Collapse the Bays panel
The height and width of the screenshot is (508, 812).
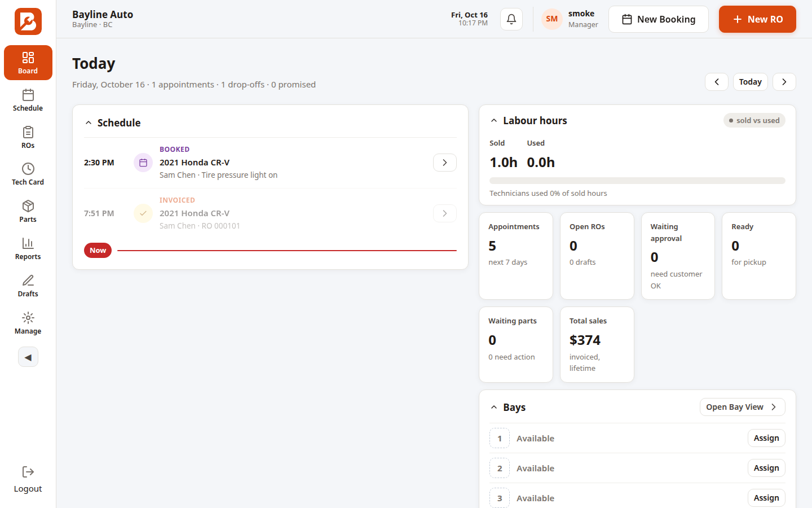494,408
